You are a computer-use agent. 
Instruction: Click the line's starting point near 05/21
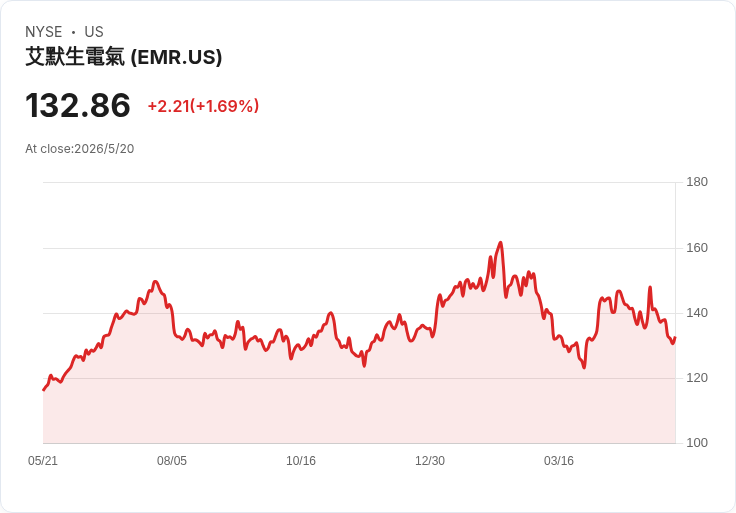44,390
